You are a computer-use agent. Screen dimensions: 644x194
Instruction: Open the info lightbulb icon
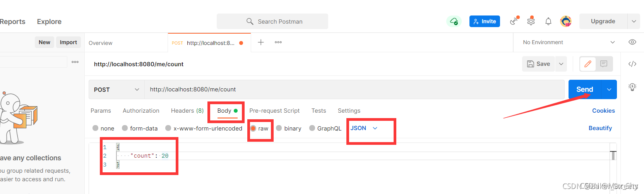632,87
